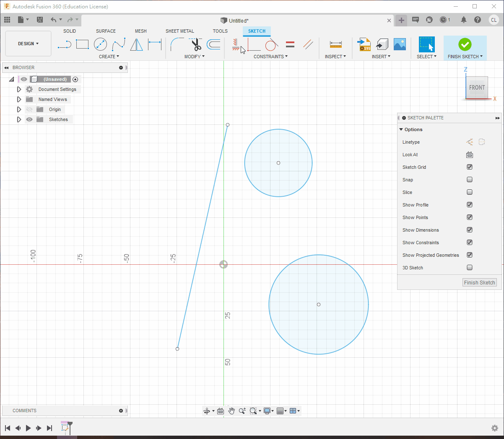Screen dimensions: 504x439
Task: Select the 2-Point Rectangle tool
Action: click(82, 44)
